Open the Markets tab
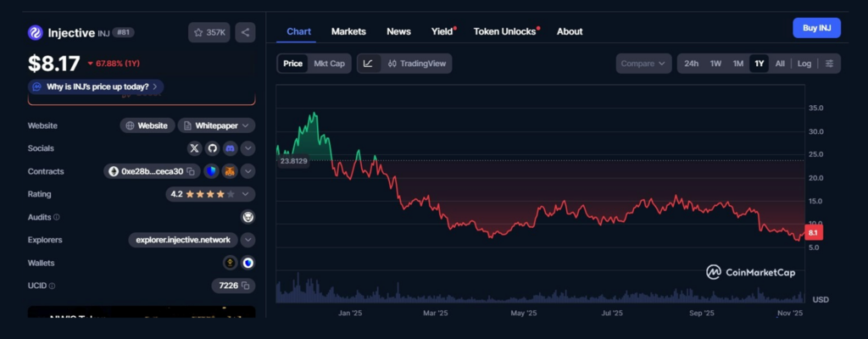Image resolution: width=868 pixels, height=339 pixels. pyautogui.click(x=348, y=31)
